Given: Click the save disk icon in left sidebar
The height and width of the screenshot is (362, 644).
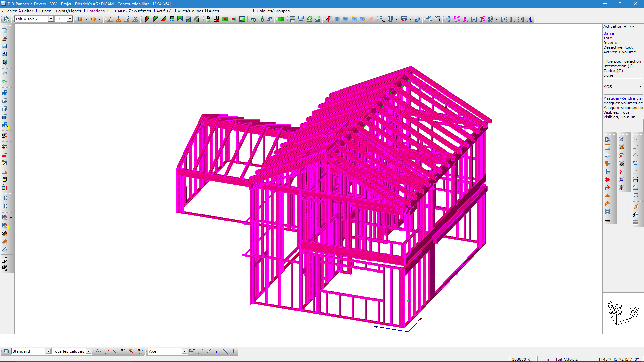Looking at the screenshot, I should (x=5, y=46).
